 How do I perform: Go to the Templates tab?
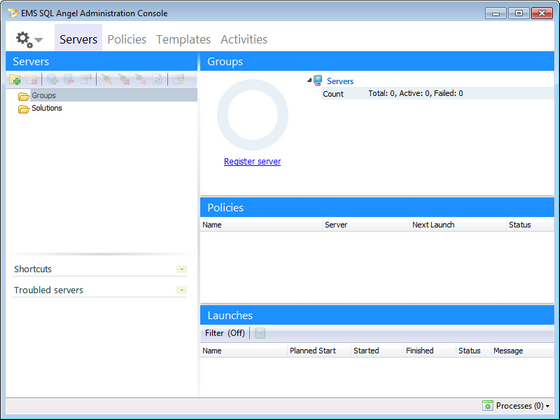183,39
